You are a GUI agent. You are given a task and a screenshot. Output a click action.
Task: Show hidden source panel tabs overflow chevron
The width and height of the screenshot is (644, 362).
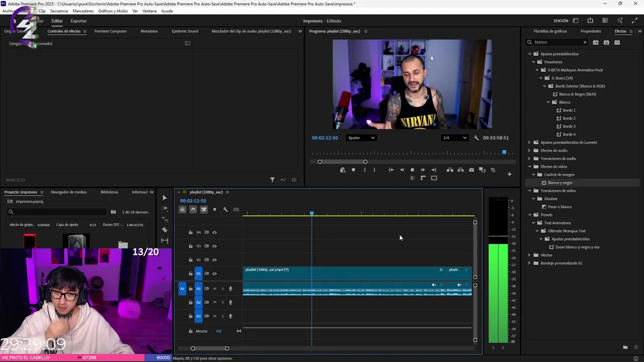point(300,31)
